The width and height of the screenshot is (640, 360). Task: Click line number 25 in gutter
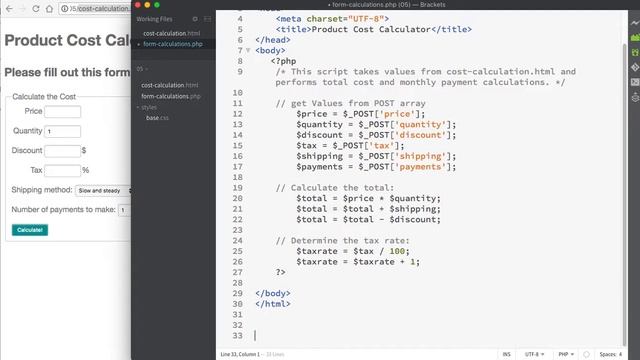(x=238, y=251)
